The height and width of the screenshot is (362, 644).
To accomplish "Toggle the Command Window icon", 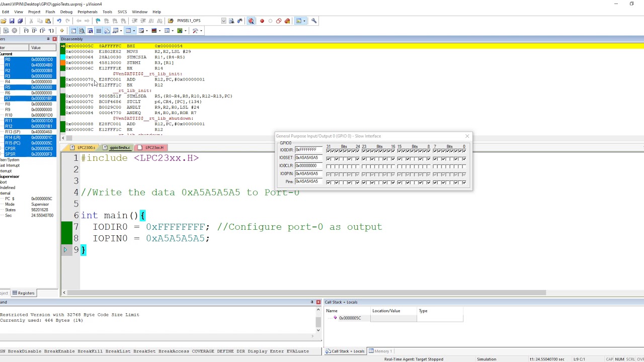I will coord(73,31).
